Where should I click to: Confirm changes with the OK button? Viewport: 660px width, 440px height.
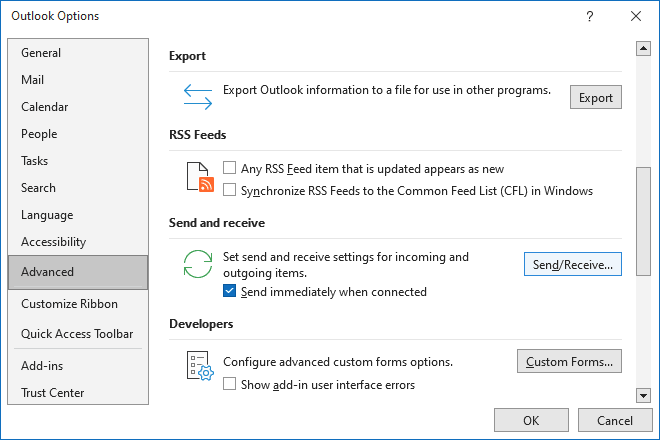click(x=531, y=420)
